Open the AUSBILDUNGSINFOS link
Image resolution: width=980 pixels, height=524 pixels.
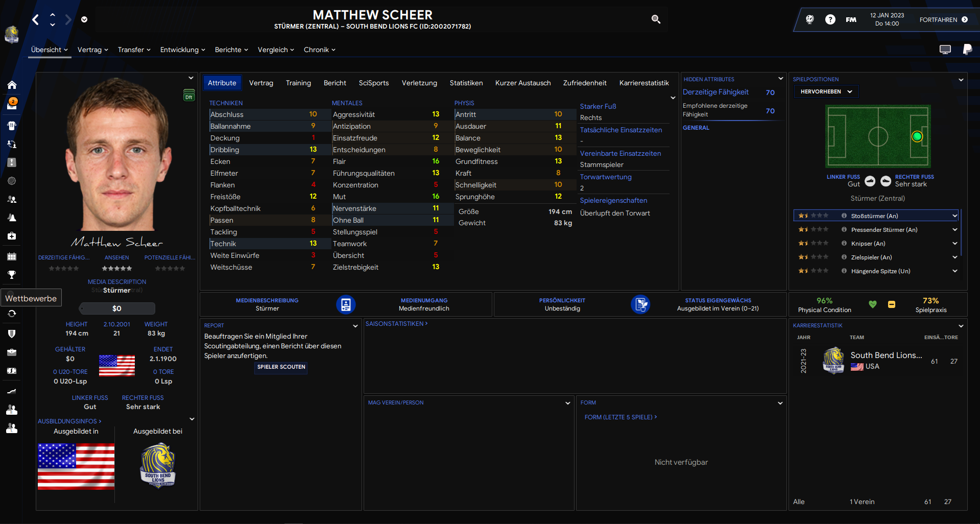pos(69,421)
